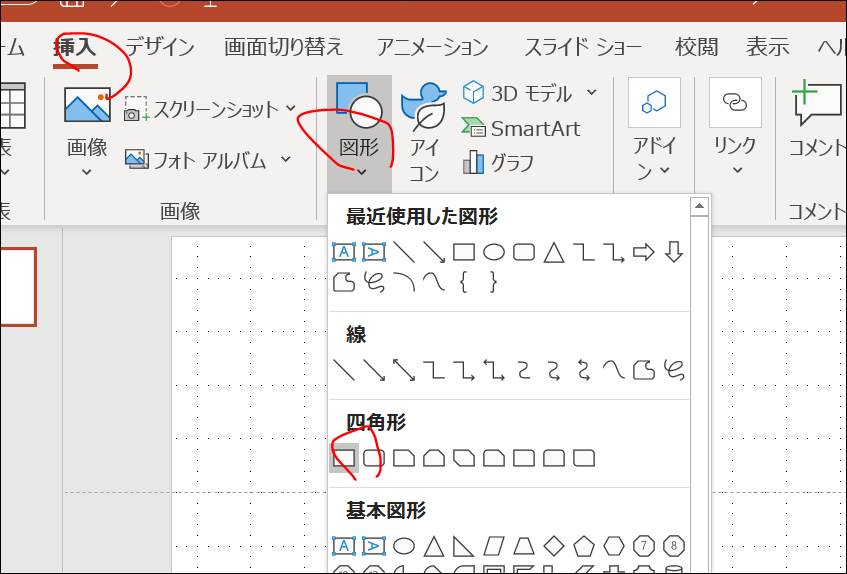Switch to the 表示 tab

pos(768,48)
